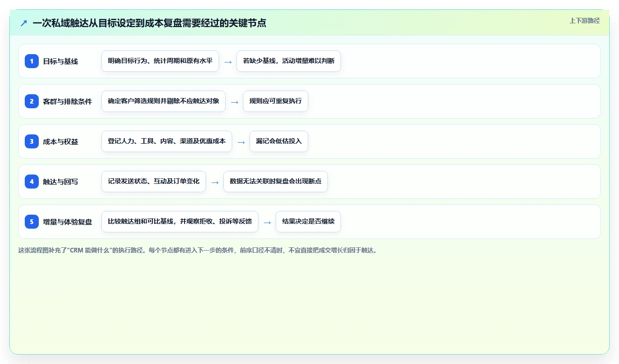The height and width of the screenshot is (364, 619).
Task: Click step number badge 1
Action: pos(32,61)
